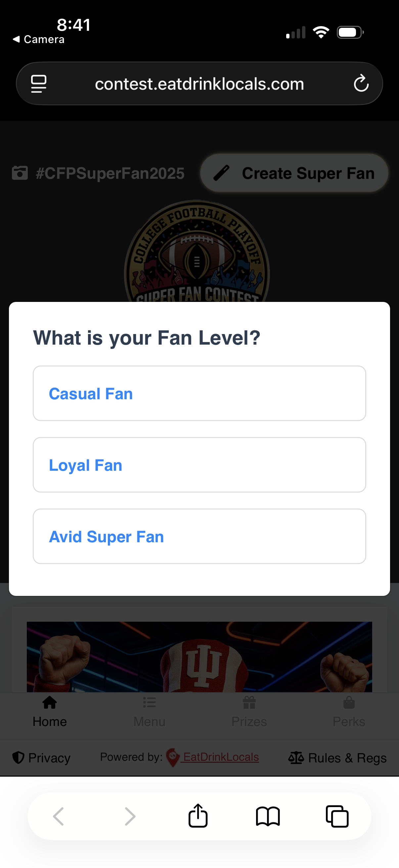Viewport: 399px width, 868px height.
Task: Choose Avid Super Fan level
Action: pyautogui.click(x=199, y=536)
